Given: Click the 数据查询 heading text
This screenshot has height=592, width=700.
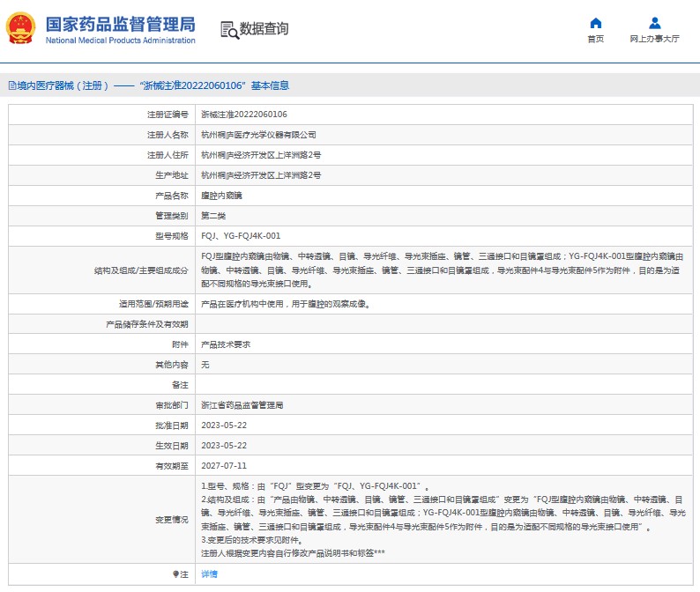Looking at the screenshot, I should (264, 29).
